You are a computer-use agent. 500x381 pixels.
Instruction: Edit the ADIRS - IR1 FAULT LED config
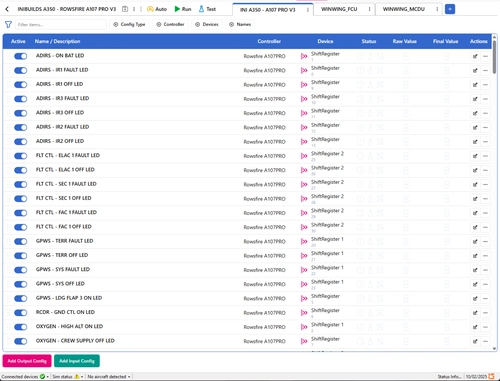(475, 71)
